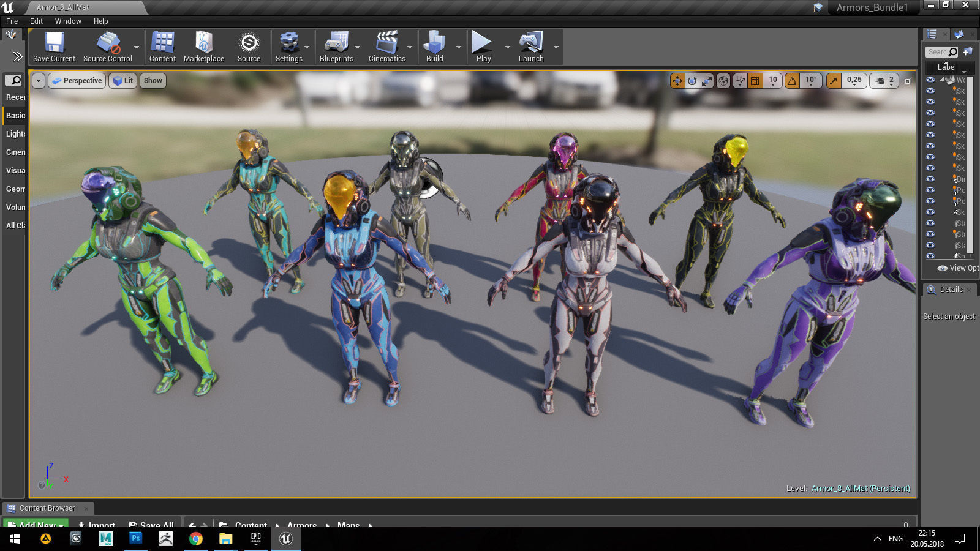This screenshot has width=980, height=551.
Task: Expand the toolbar with the double-chevron
Action: point(17,57)
